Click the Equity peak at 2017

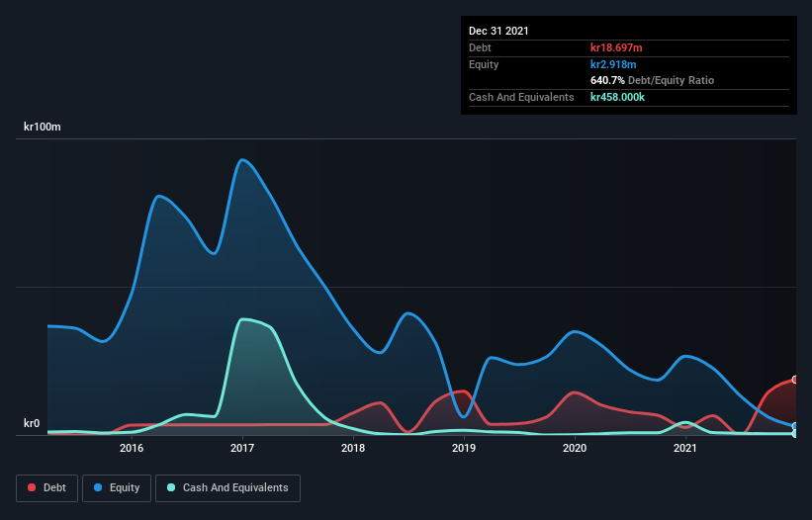tap(242, 160)
